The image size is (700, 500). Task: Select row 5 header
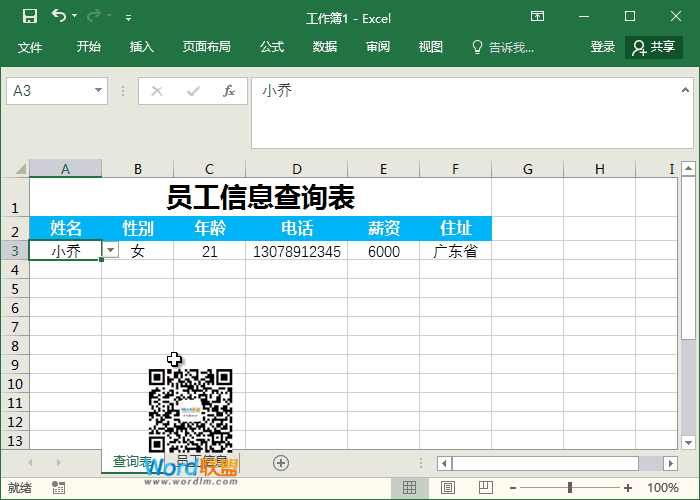[15, 289]
